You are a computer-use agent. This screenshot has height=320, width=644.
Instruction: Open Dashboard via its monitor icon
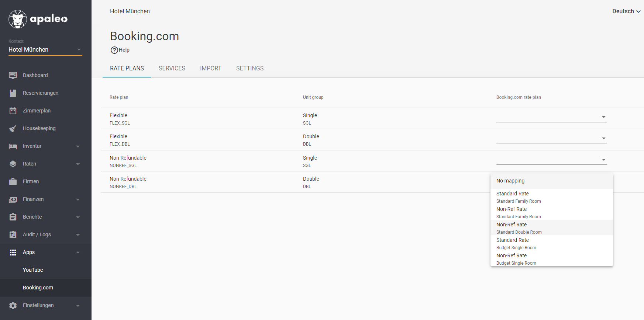13,75
